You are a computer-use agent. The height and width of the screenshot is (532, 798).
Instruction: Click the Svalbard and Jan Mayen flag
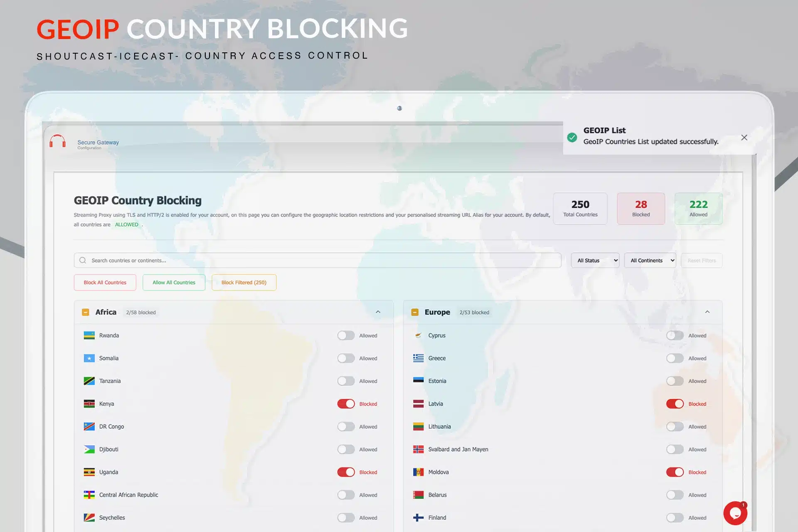[418, 449]
